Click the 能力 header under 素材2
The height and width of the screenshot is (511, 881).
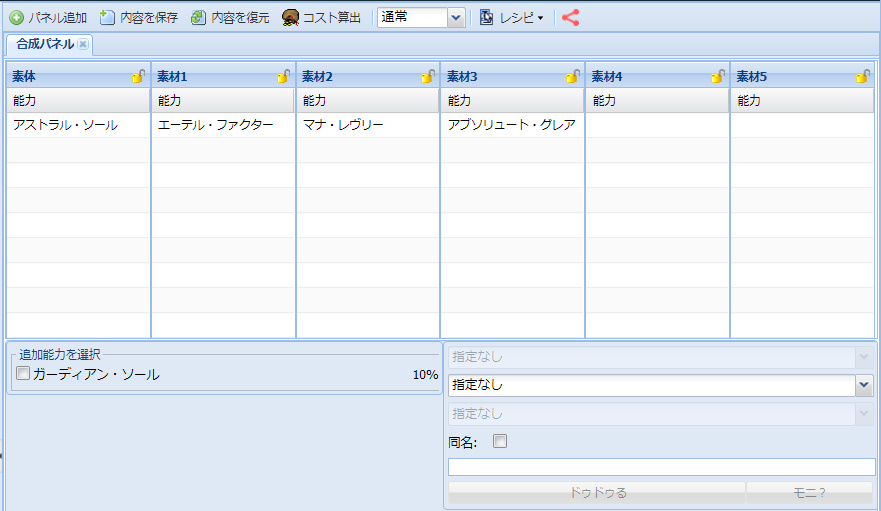[x=368, y=101]
